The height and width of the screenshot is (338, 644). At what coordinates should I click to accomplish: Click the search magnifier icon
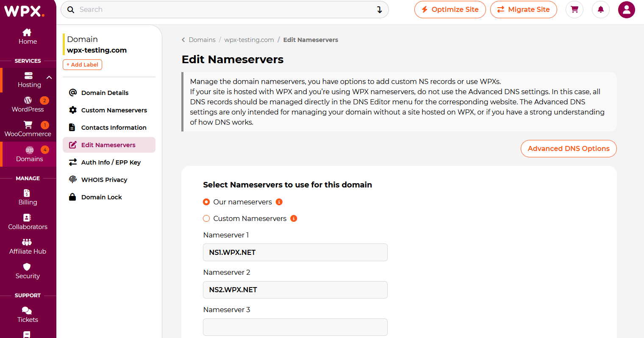pyautogui.click(x=71, y=10)
